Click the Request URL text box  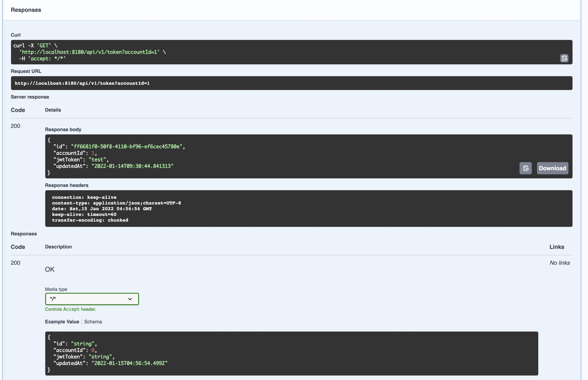pos(291,83)
